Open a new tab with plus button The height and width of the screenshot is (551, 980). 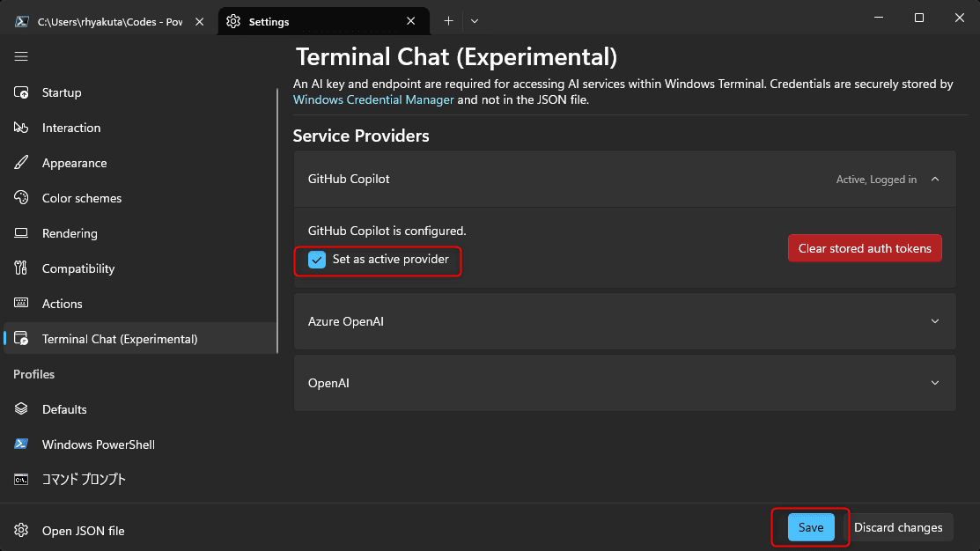pyautogui.click(x=448, y=21)
